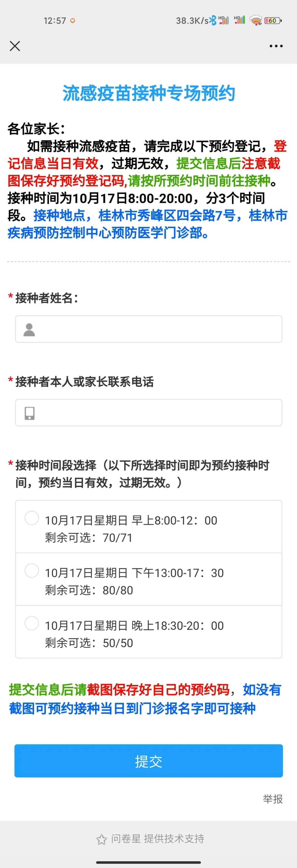Focus the 联系电话 input field
This screenshot has height=868, width=297.
[155, 413]
